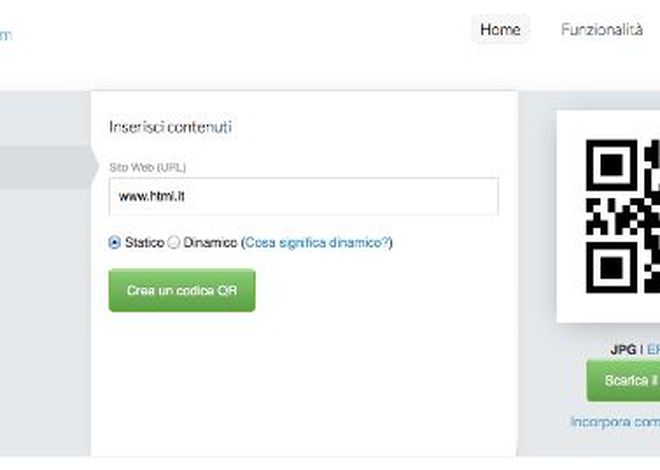Click the Dinamico option label text
This screenshot has width=660, height=470.
[210, 242]
